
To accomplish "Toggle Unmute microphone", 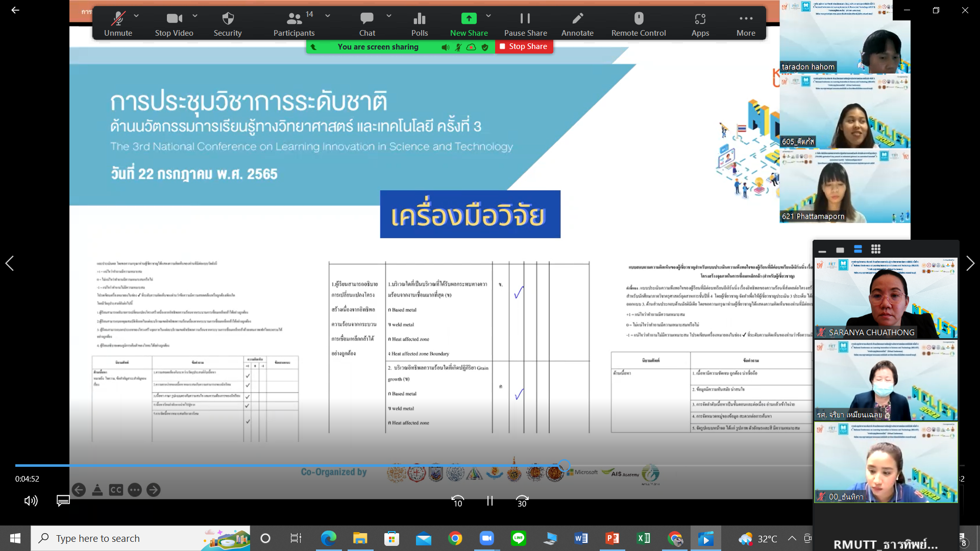I will coord(118,19).
